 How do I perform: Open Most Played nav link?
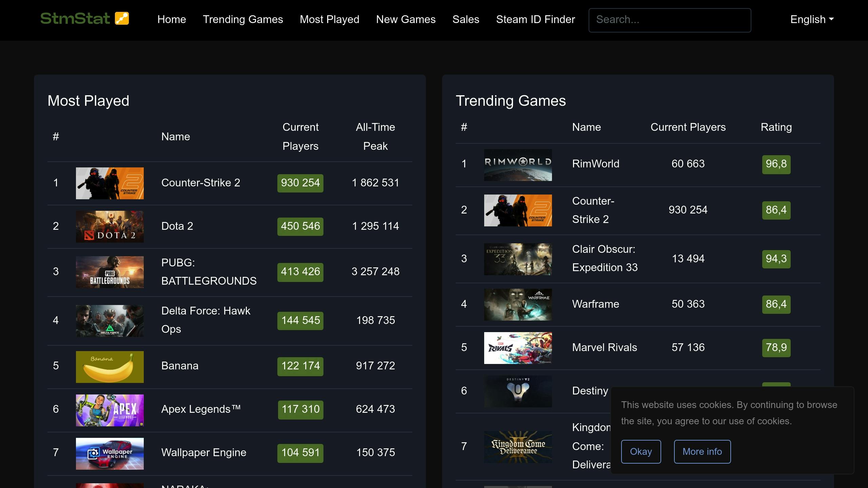tap(329, 19)
